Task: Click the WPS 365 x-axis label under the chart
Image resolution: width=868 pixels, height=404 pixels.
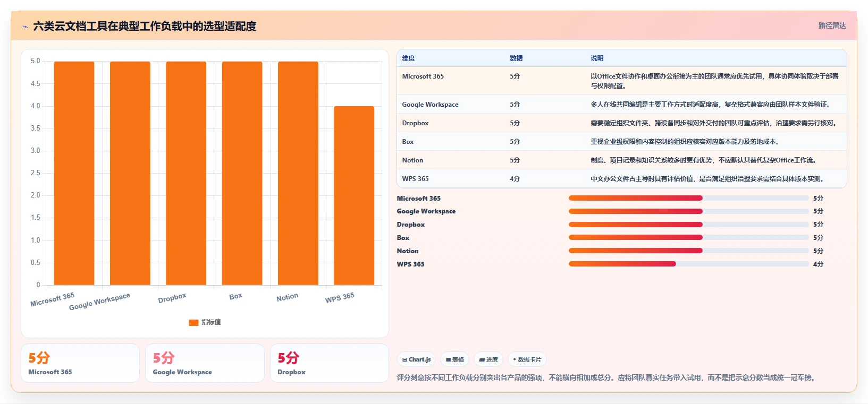Action: 340,297
